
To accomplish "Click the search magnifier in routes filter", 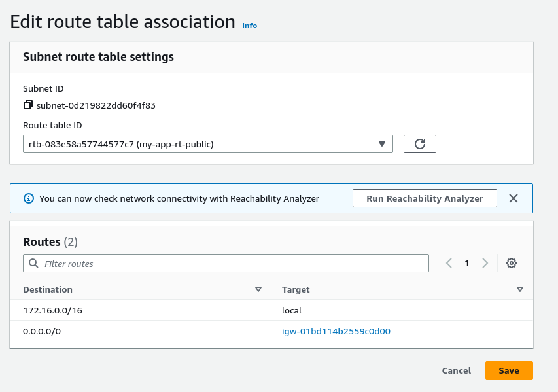I will (33, 264).
